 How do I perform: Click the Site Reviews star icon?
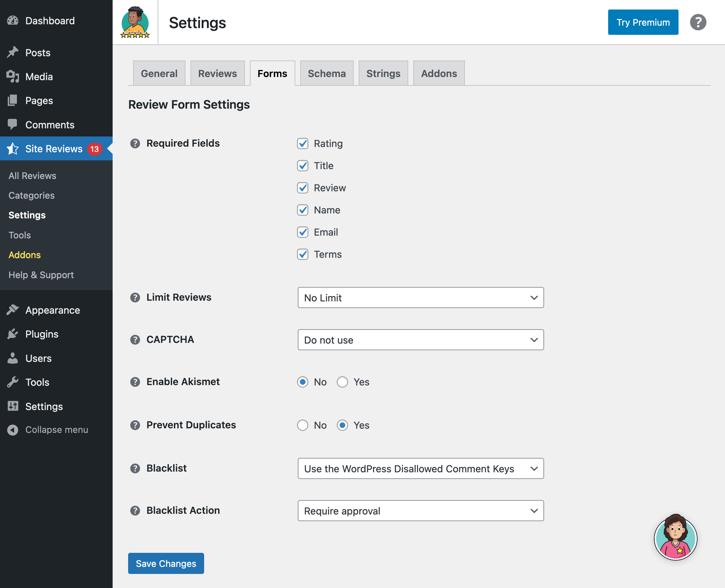13,148
